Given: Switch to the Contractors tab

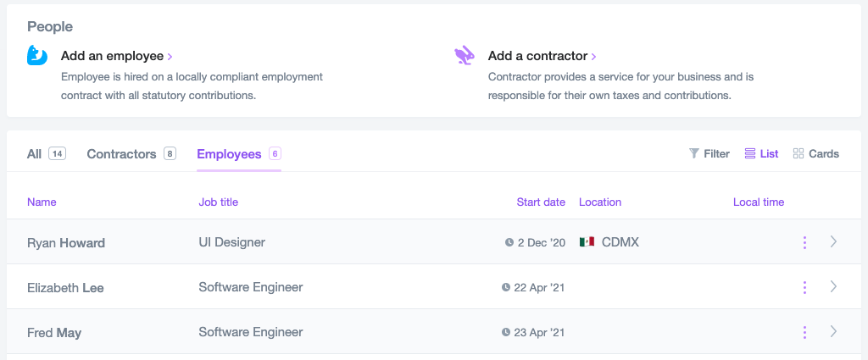Looking at the screenshot, I should tap(122, 154).
